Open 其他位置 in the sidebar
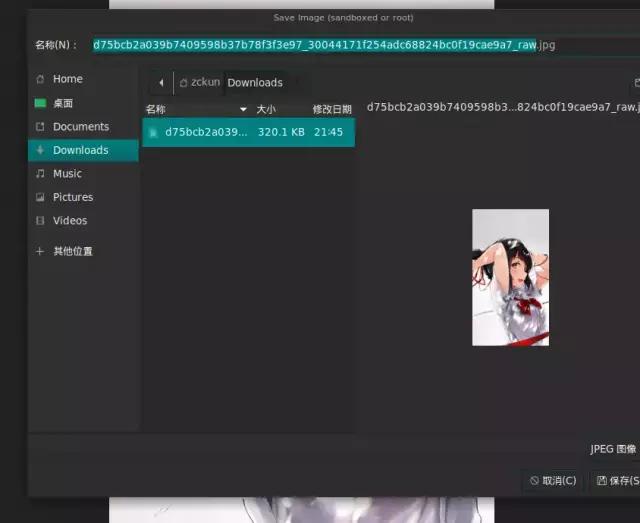This screenshot has width=640, height=523. pyautogui.click(x=84, y=251)
